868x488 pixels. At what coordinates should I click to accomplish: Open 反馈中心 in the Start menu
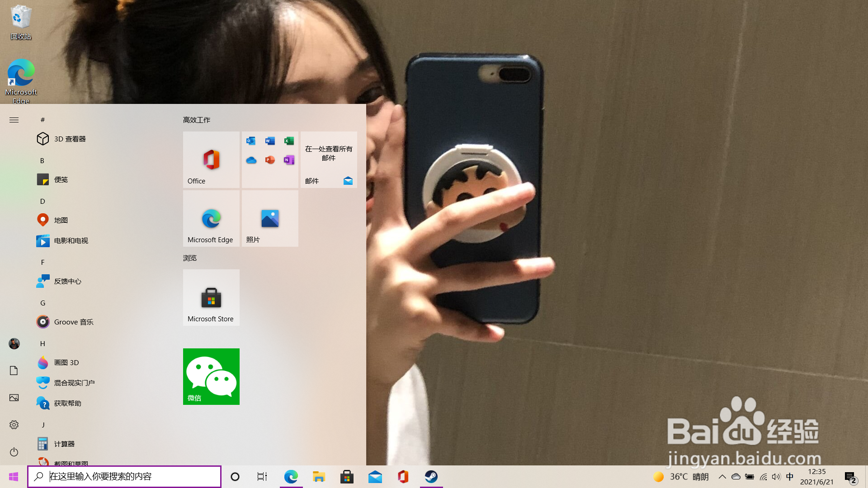coord(68,281)
